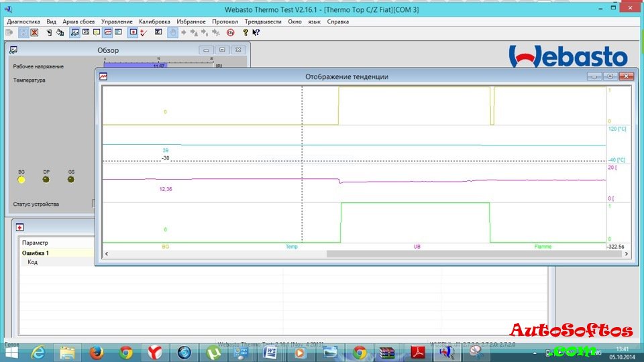Click the Параметр column header
This screenshot has width=644, height=362.
[x=58, y=243]
